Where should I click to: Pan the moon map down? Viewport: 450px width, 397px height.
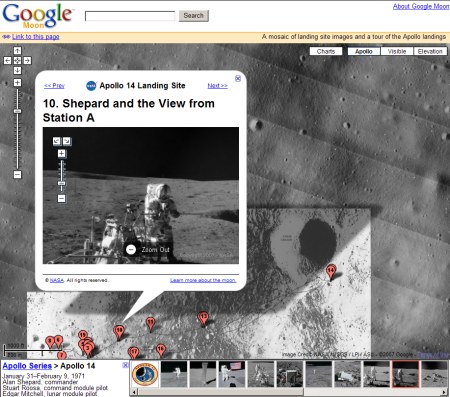pyautogui.click(x=17, y=70)
